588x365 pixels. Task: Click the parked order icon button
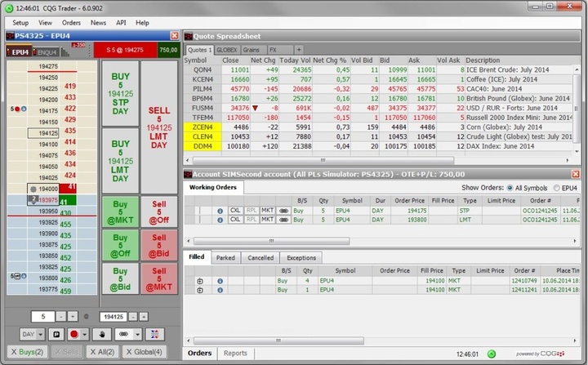56,334
